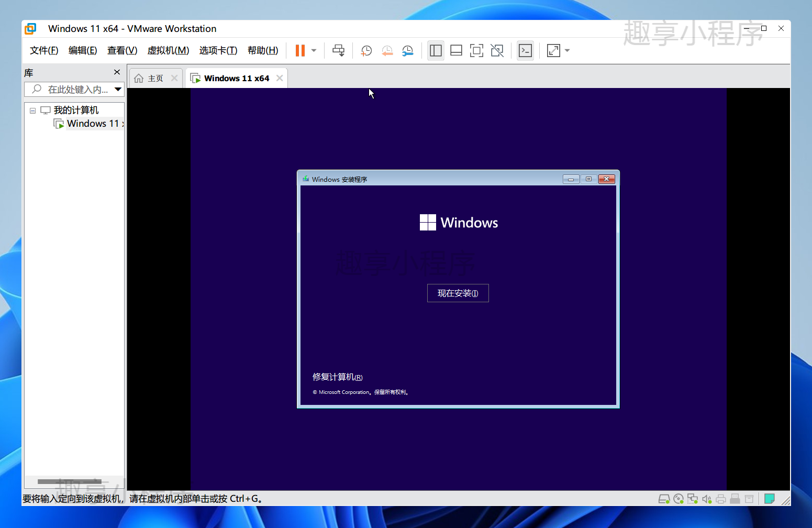Open the 文件(F) menu
The width and height of the screenshot is (812, 528).
coord(44,50)
